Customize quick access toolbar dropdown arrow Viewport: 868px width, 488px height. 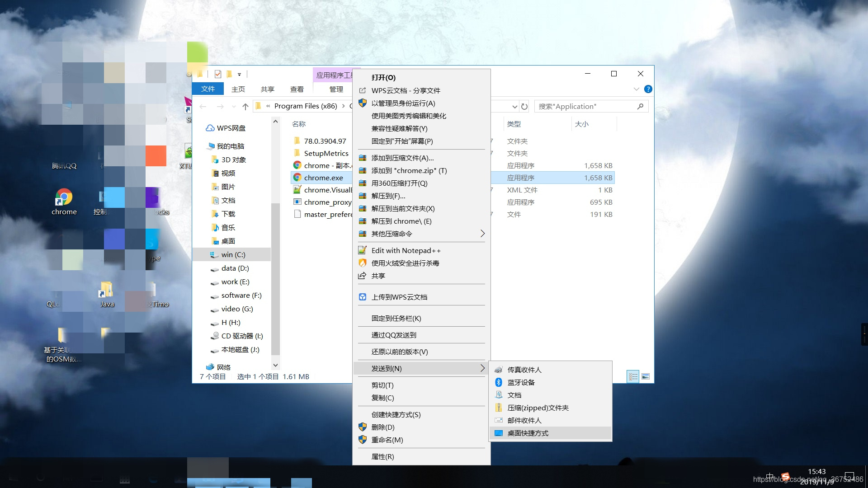click(240, 74)
